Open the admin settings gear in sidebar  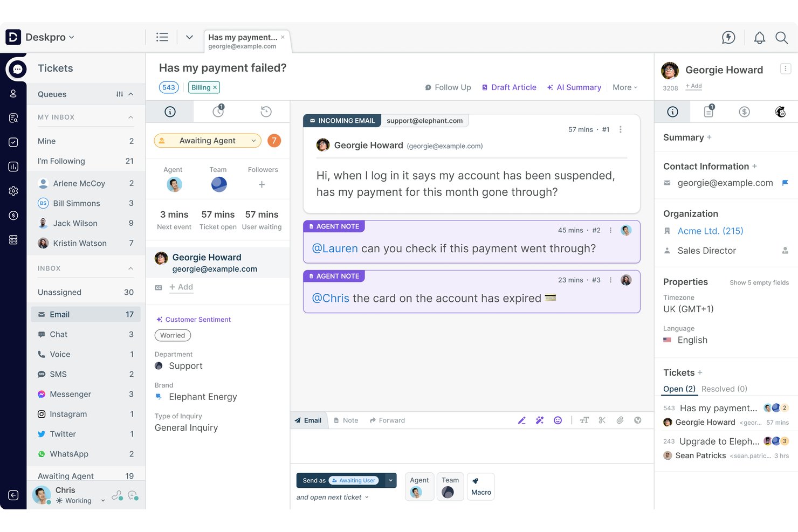(x=13, y=191)
